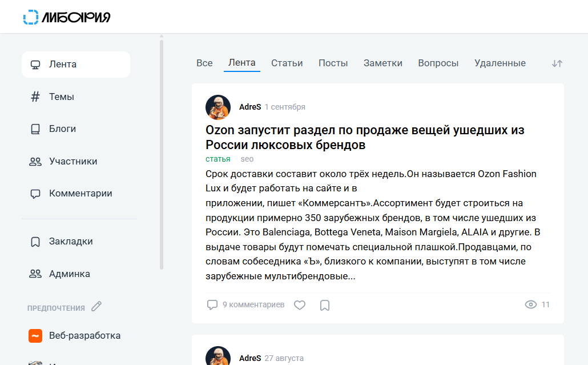588x365 pixels.
Task: Open the Закладки bookmark icon in sidebar
Action: point(35,242)
